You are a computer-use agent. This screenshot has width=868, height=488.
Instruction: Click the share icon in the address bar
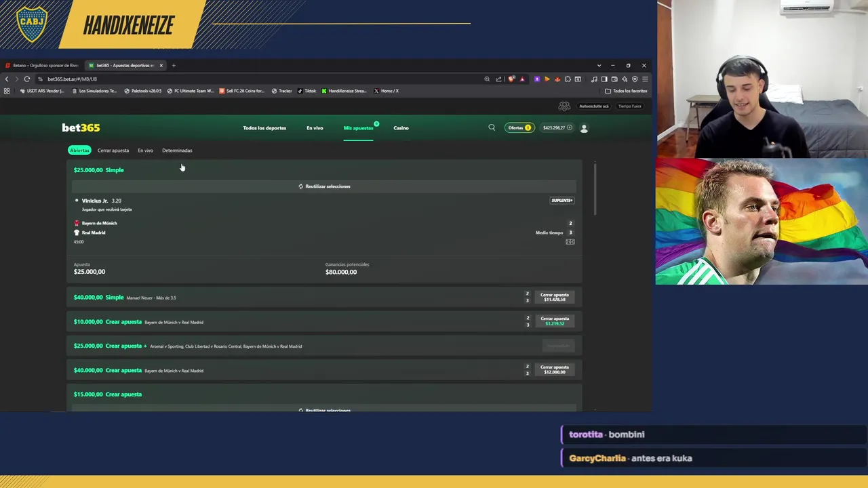coord(498,79)
